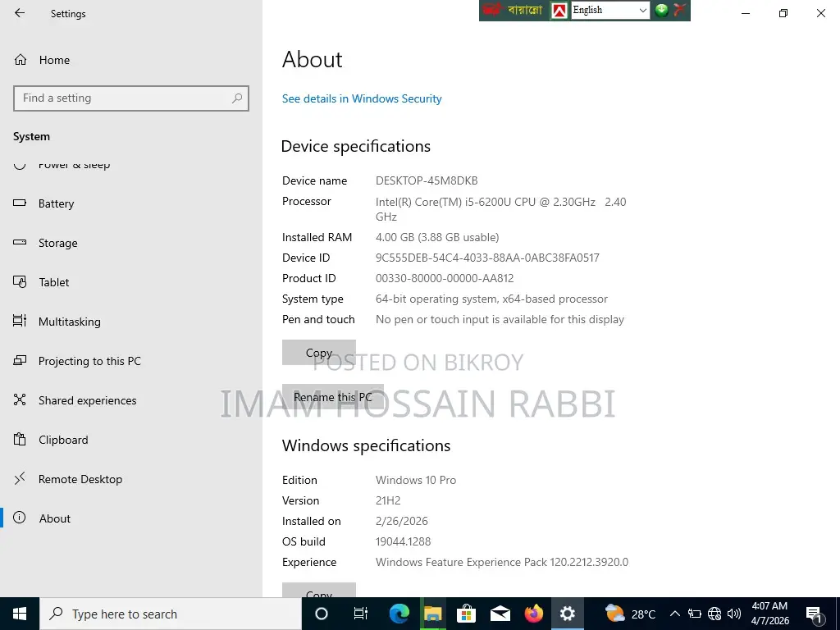Screen dimensions: 840x630
Task: Click the Multitasking icon in sidebar
Action: coord(20,321)
